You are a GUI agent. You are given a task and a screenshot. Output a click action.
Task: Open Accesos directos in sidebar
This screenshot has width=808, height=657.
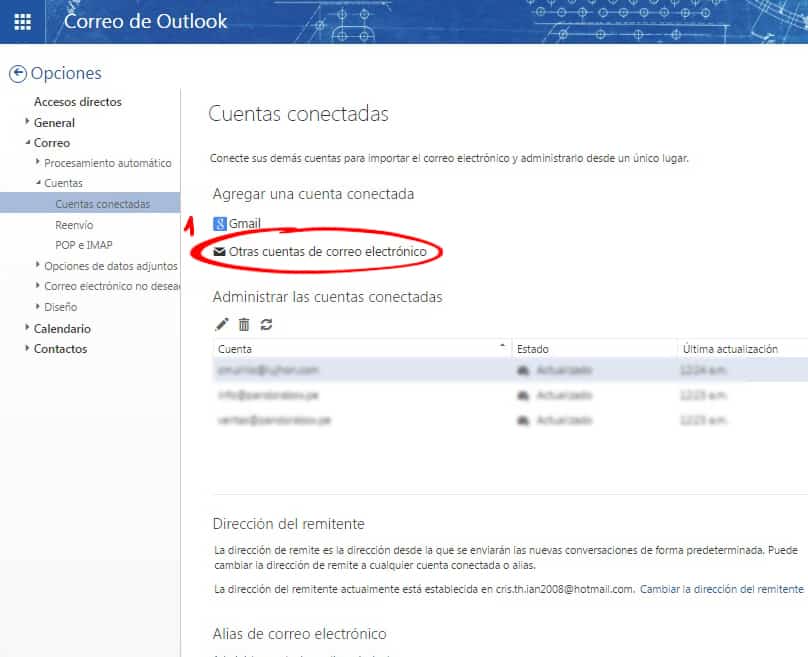[78, 102]
